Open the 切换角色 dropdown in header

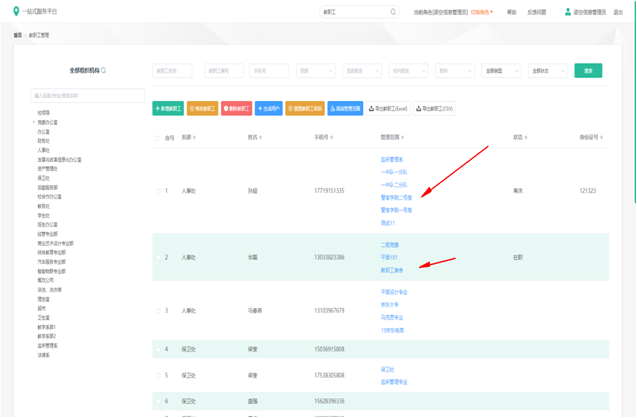pyautogui.click(x=482, y=12)
